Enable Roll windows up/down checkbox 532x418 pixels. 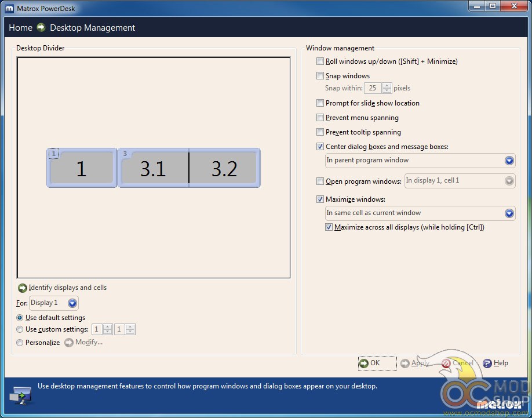pyautogui.click(x=320, y=61)
